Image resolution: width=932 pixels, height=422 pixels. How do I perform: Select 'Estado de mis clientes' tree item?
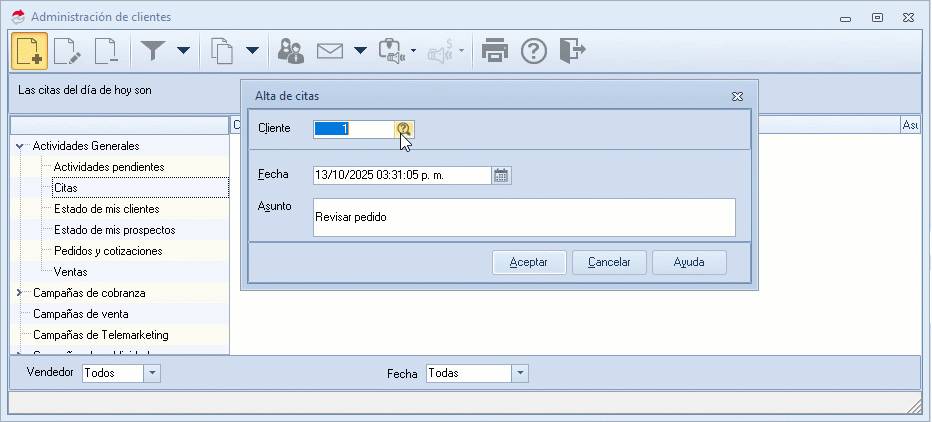point(106,209)
